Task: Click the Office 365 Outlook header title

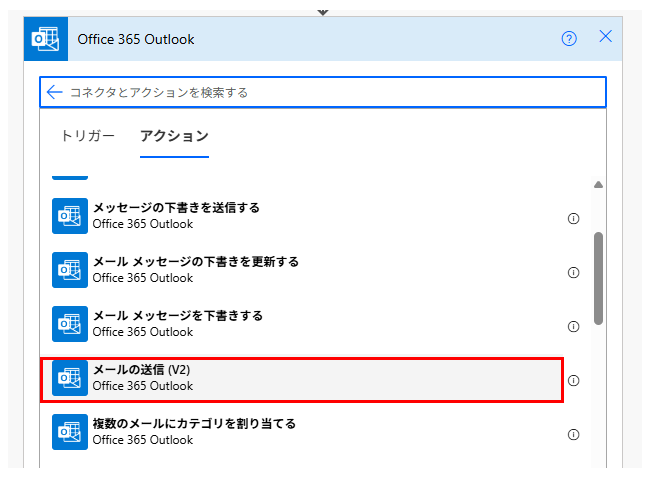Action: click(x=136, y=39)
